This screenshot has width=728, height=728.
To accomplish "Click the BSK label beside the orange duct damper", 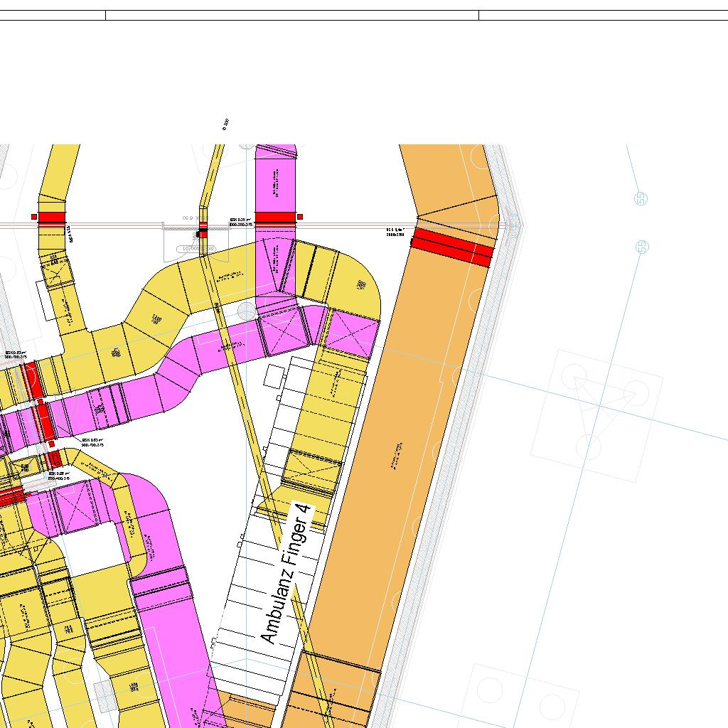I will pos(395,232).
